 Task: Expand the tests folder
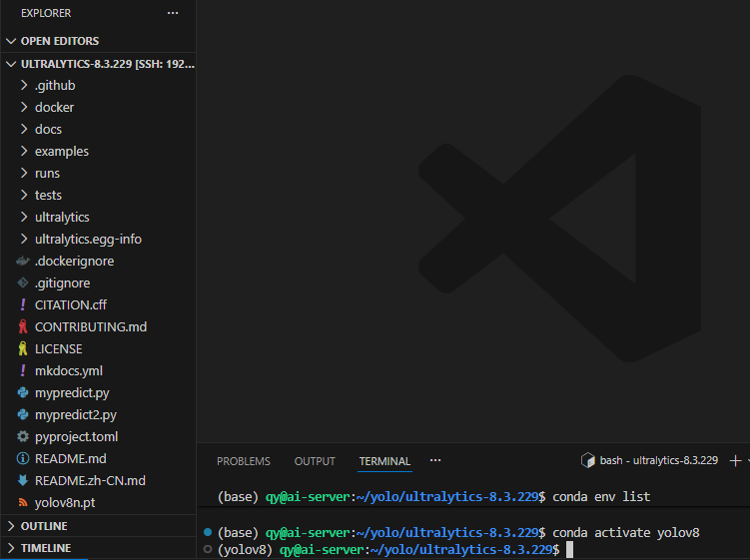click(24, 195)
